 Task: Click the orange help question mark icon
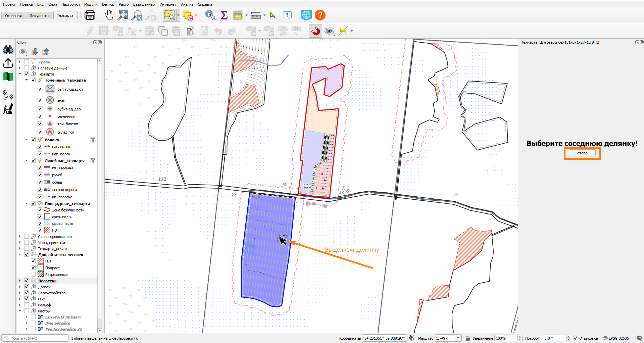point(320,15)
